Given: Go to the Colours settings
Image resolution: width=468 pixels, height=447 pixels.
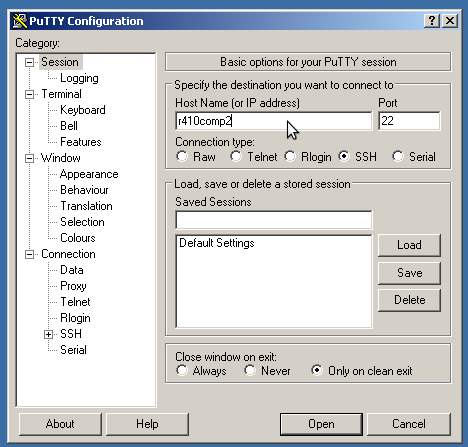Looking at the screenshot, I should coord(78,238).
